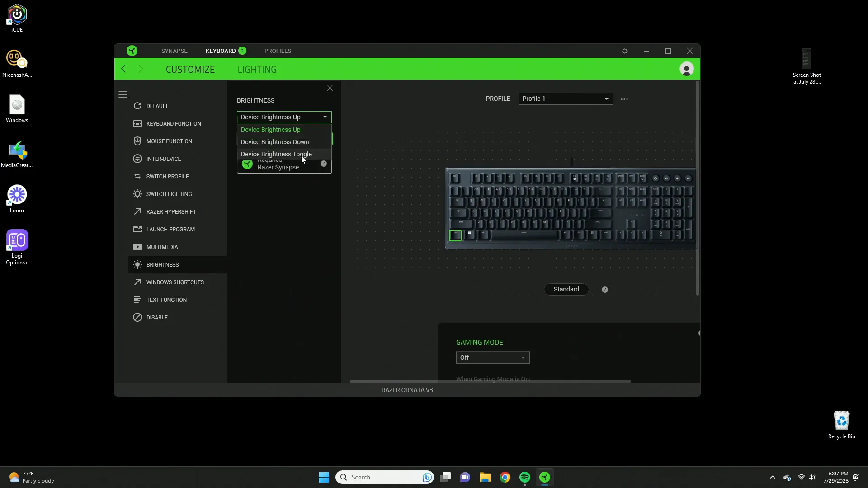Image resolution: width=868 pixels, height=488 pixels.
Task: Open Screen Shot file on desktop
Action: (x=807, y=66)
